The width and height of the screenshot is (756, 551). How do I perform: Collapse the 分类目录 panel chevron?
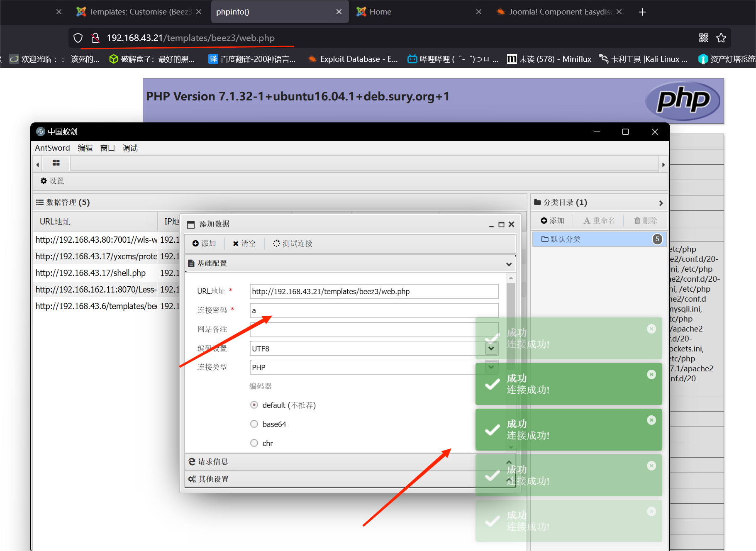click(x=661, y=203)
